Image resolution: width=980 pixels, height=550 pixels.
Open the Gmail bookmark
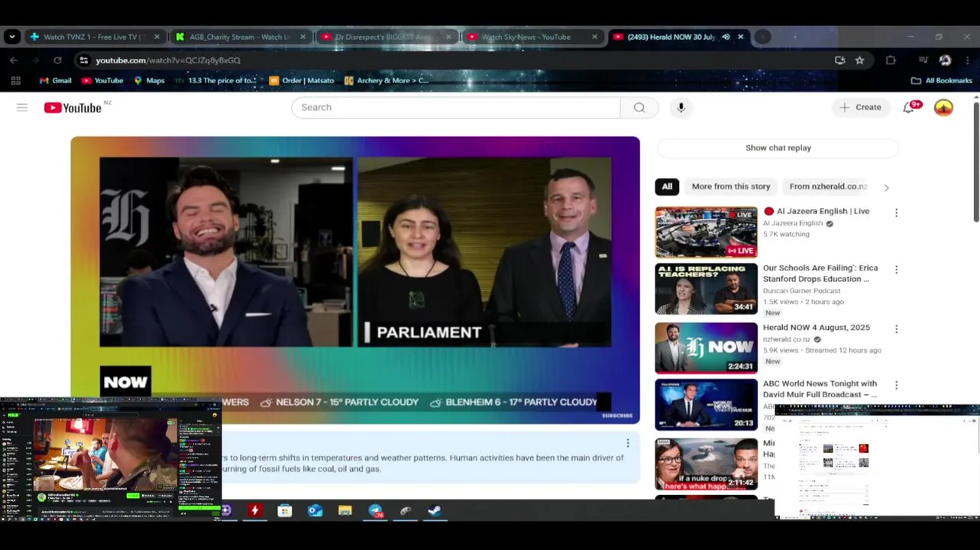[x=56, y=80]
